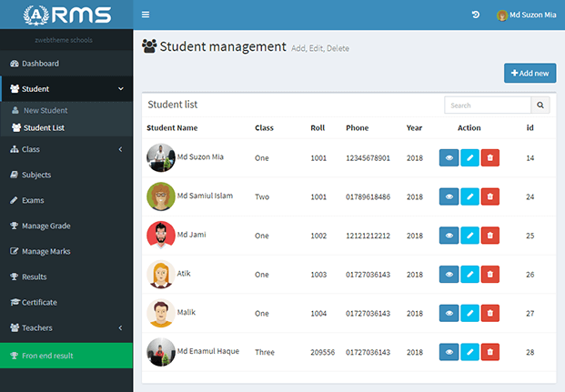The image size is (565, 392).
Task: Open Manage Grade section
Action: point(66,226)
